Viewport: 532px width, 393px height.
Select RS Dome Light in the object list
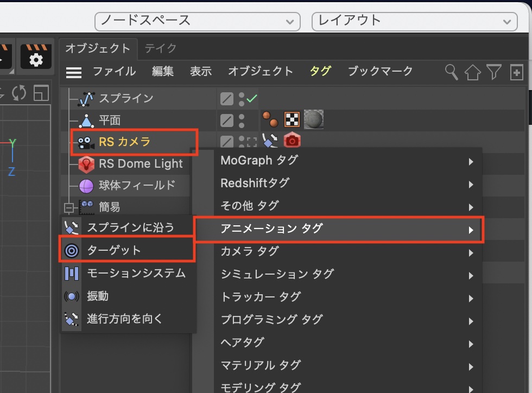(140, 164)
